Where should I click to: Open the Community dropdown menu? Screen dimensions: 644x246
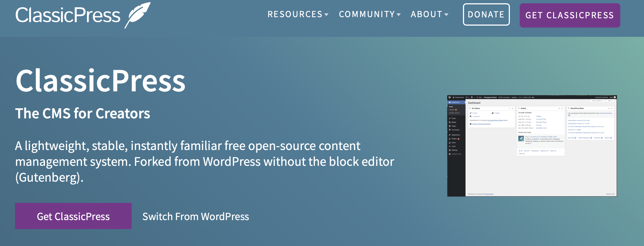click(x=370, y=14)
